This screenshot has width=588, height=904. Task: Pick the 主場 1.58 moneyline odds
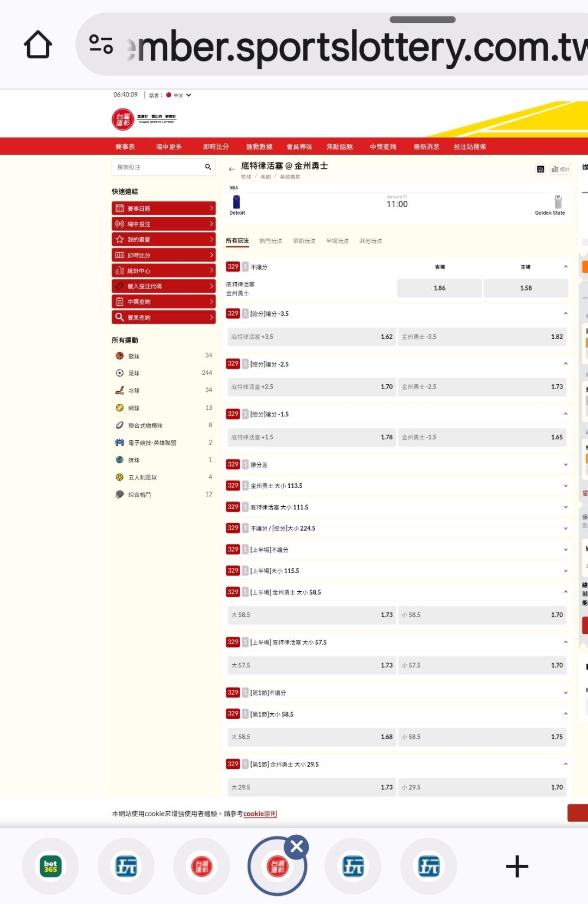click(526, 288)
